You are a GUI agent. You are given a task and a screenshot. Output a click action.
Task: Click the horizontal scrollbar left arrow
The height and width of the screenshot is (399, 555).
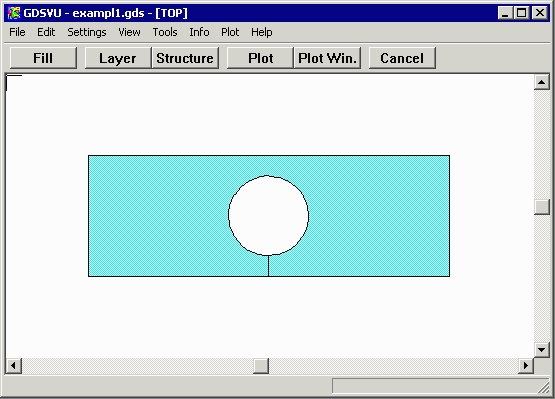(14, 365)
